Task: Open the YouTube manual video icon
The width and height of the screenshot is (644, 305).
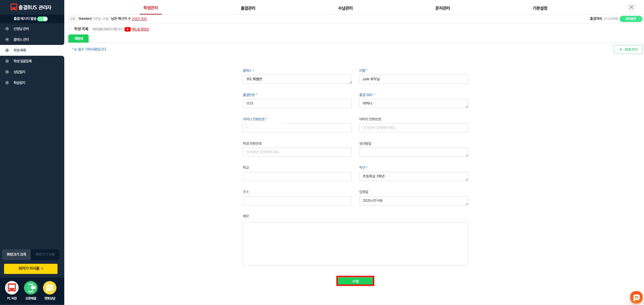Action: [x=128, y=29]
